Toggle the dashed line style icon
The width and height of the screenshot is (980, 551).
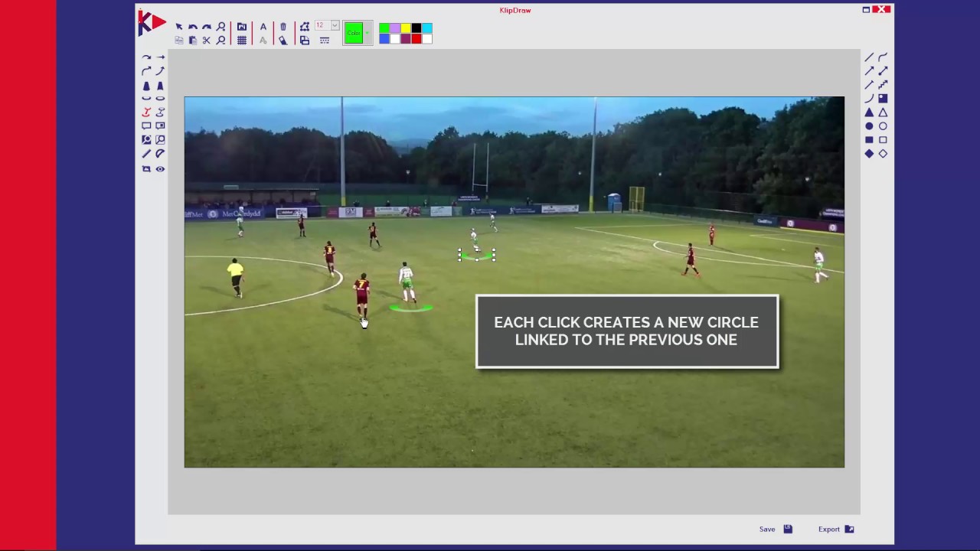coord(325,41)
